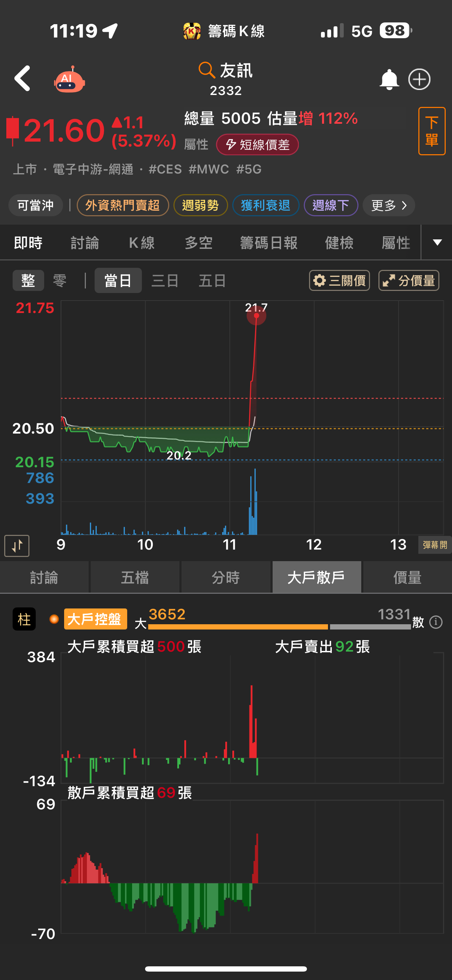Screen dimensions: 452x980
Task: Open the 大戶散戶 panel tab
Action: click(x=316, y=578)
